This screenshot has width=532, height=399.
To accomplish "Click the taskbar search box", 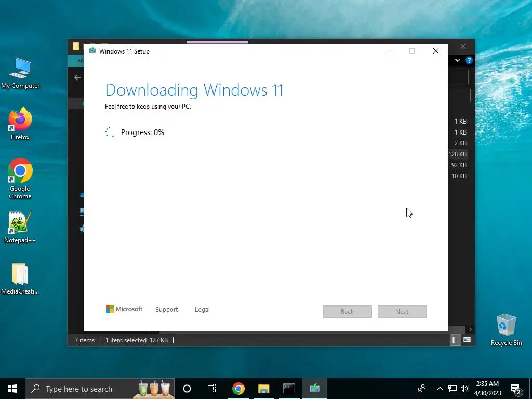I will (x=100, y=389).
